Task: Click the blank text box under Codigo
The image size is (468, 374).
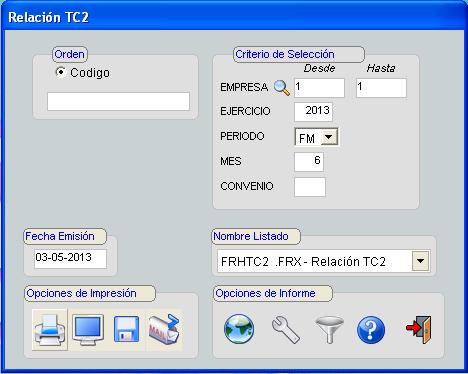Action: click(x=118, y=101)
